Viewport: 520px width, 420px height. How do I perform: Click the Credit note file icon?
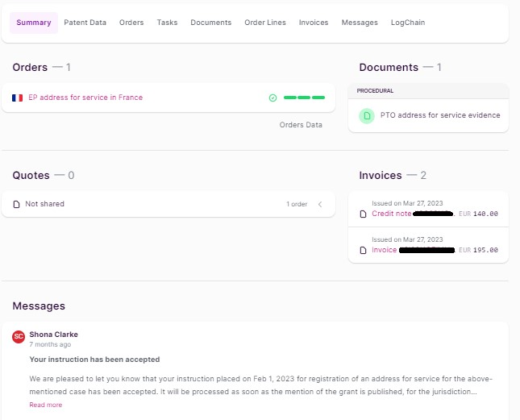tap(364, 214)
